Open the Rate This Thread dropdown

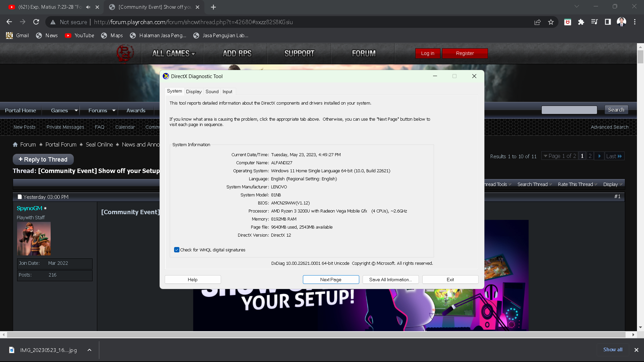pos(578,184)
